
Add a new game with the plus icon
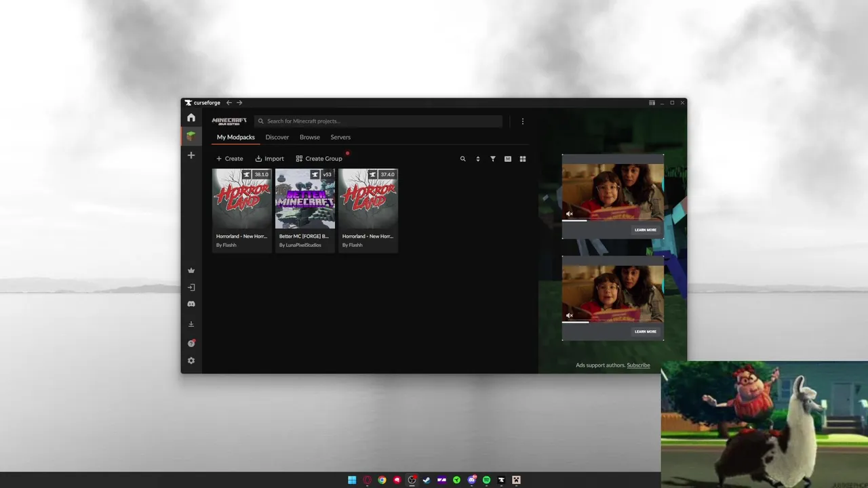click(x=191, y=155)
